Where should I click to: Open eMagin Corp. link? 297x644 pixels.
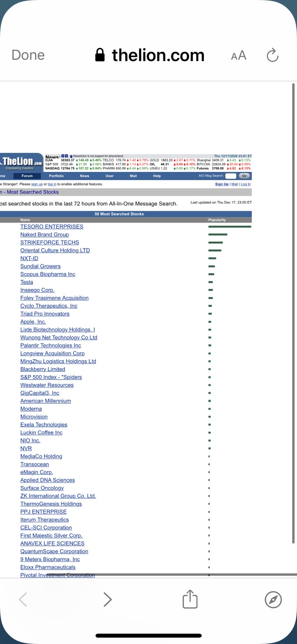[x=36, y=472]
